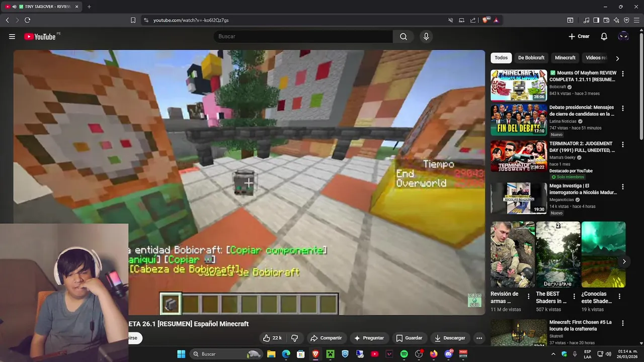Viewport: 644px width, 362px height.
Task: Open Brave Shields lion icon
Action: [485, 20]
